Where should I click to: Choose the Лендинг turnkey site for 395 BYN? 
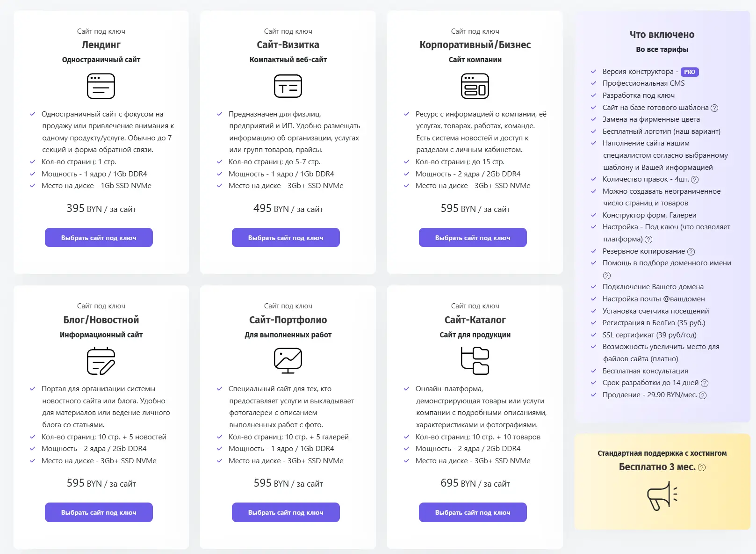(99, 238)
